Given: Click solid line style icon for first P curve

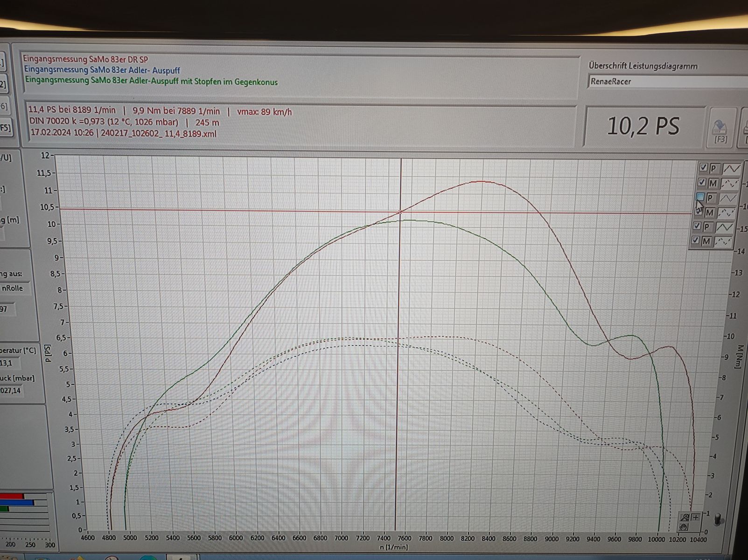Looking at the screenshot, I should coord(731,168).
